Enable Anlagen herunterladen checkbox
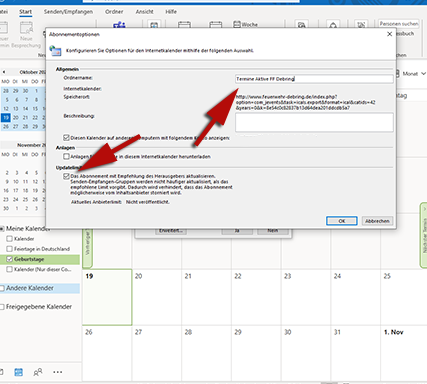 click(66, 157)
